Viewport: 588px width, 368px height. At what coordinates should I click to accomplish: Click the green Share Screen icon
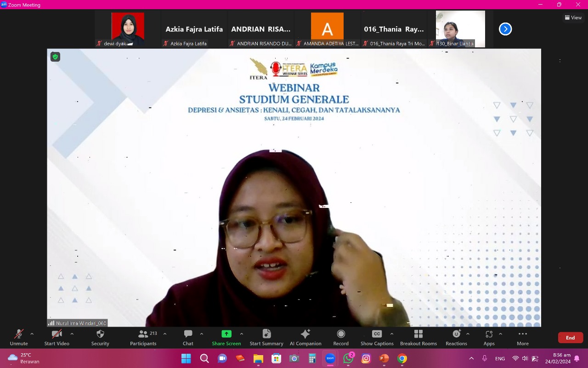[x=226, y=334]
